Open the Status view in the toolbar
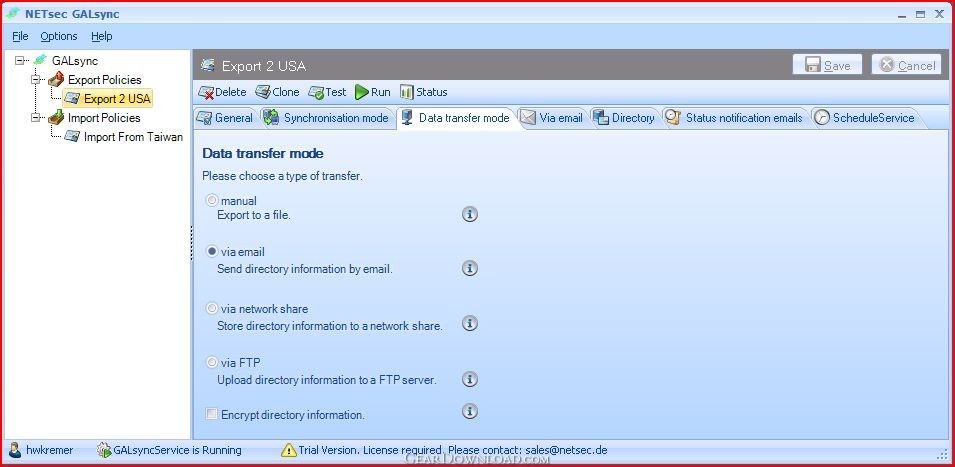The image size is (955, 467). 424,92
